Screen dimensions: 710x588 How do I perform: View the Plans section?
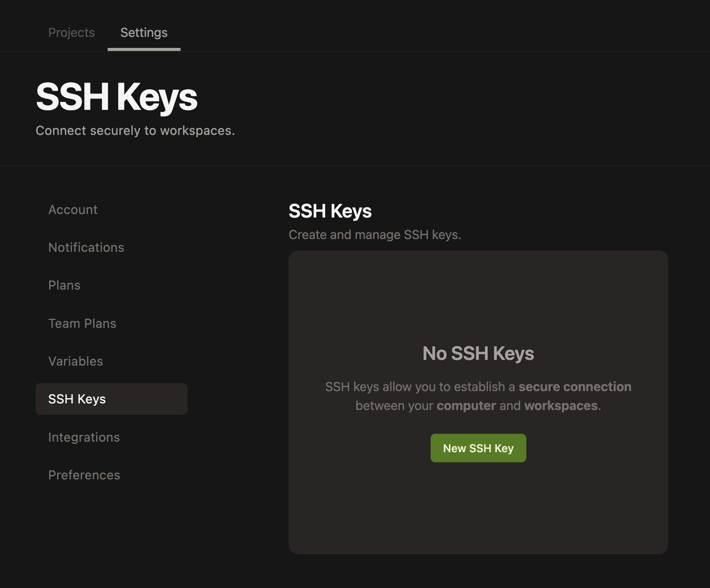pos(64,285)
